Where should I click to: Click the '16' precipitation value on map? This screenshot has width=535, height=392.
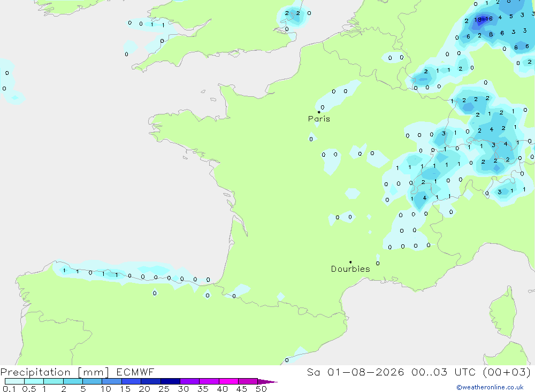click(488, 19)
